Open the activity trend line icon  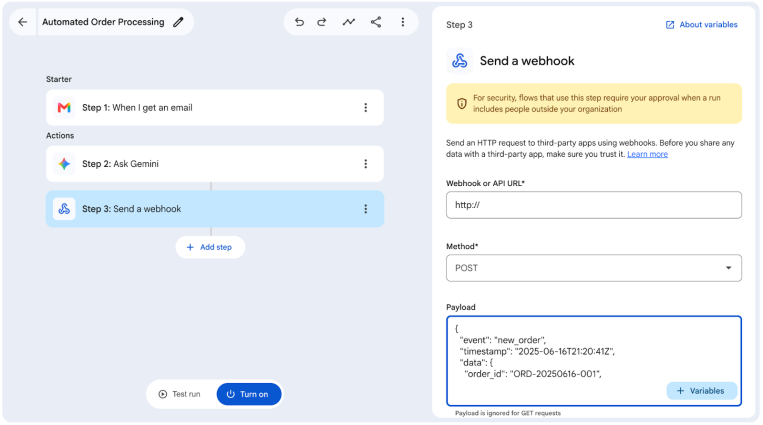(349, 22)
